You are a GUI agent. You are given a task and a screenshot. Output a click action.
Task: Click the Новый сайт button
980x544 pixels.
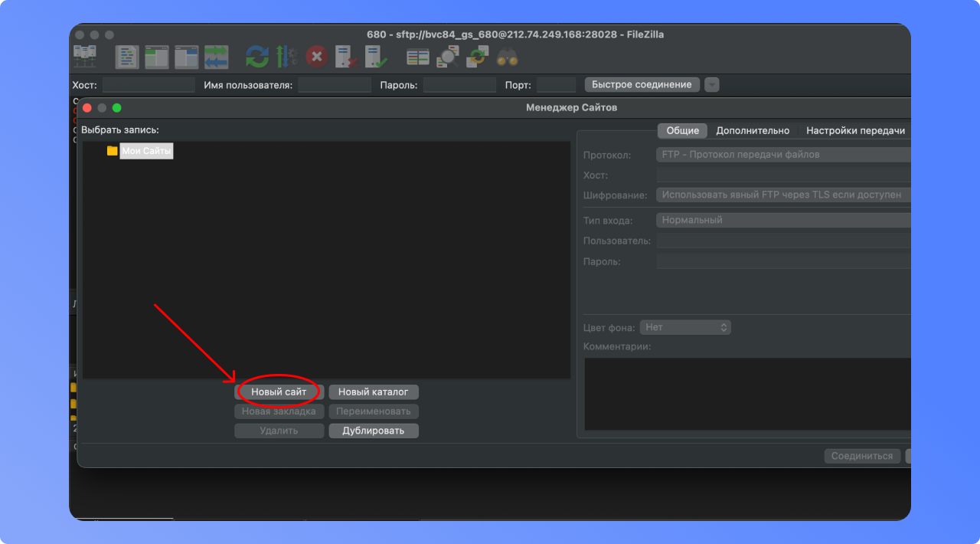pos(279,392)
